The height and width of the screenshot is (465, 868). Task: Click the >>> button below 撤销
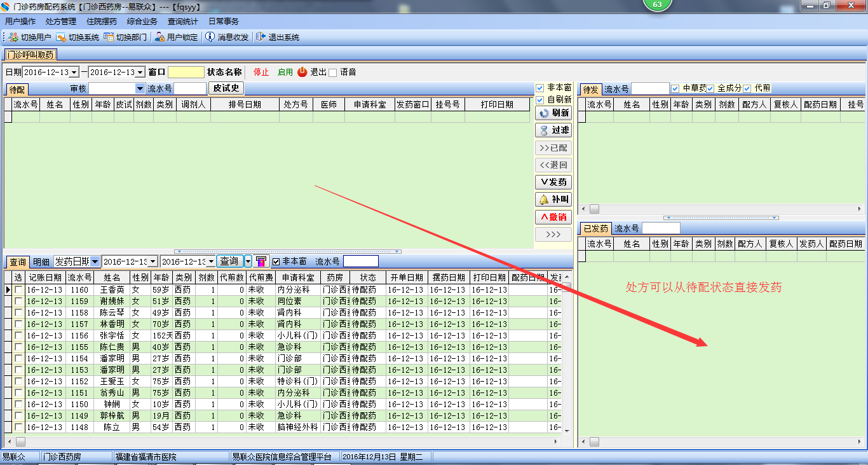(x=553, y=234)
